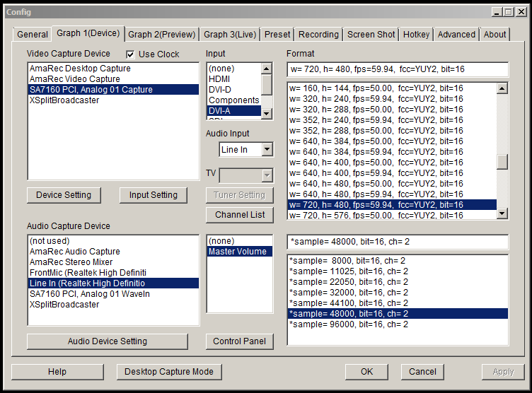Select 44100 sample rate audio format
The height and width of the screenshot is (393, 532).
349,303
